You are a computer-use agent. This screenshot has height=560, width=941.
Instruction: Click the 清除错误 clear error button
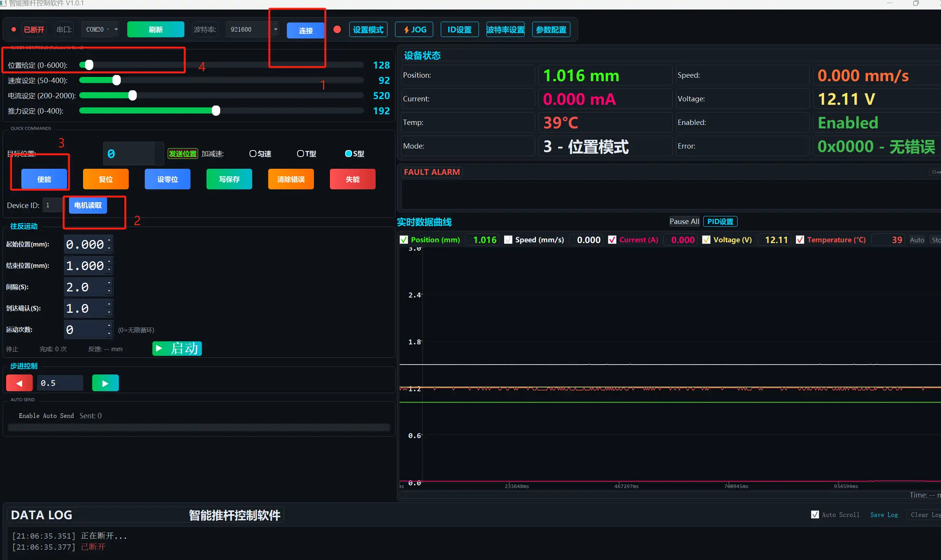[x=291, y=179]
